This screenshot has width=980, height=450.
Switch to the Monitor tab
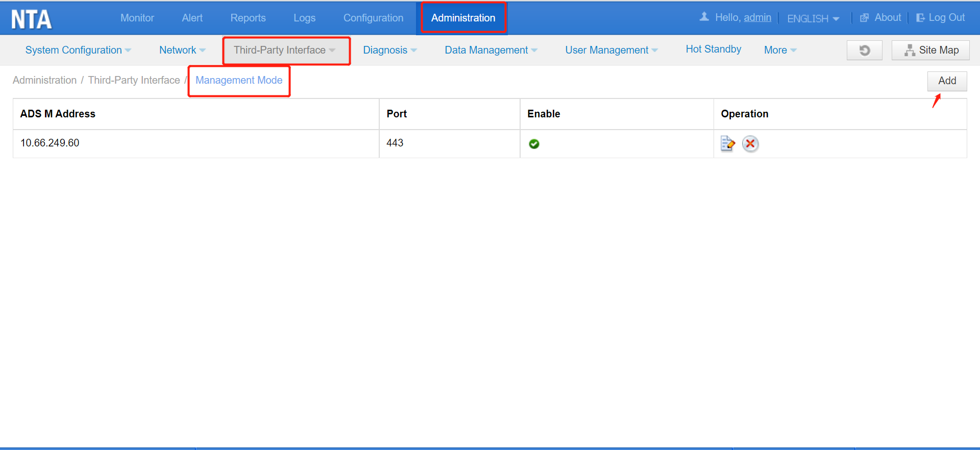(137, 18)
